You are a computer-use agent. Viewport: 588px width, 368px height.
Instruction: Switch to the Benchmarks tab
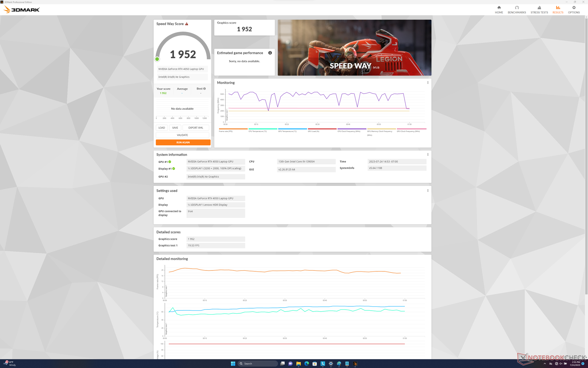[x=517, y=10]
